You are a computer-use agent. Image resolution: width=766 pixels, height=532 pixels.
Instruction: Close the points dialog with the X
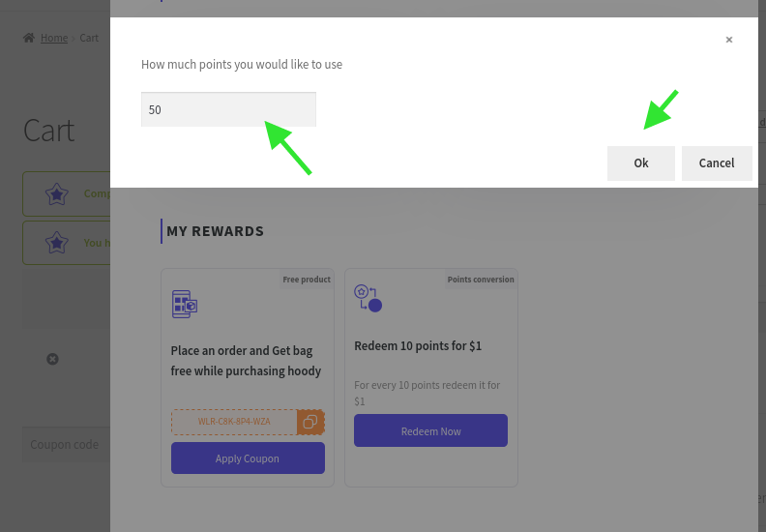click(x=729, y=40)
